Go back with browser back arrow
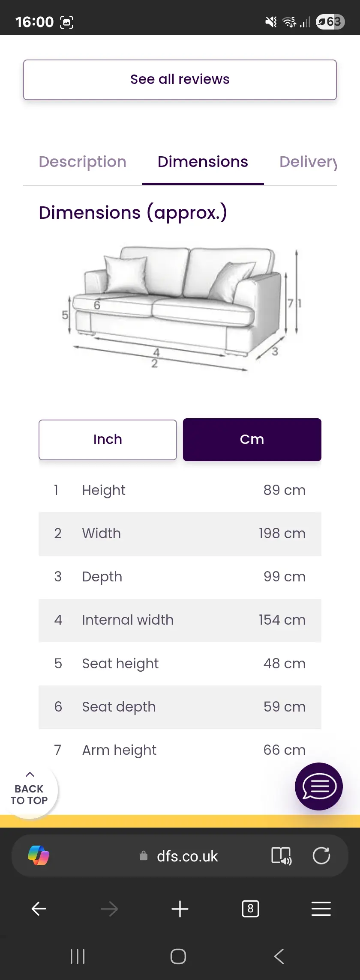 click(39, 909)
